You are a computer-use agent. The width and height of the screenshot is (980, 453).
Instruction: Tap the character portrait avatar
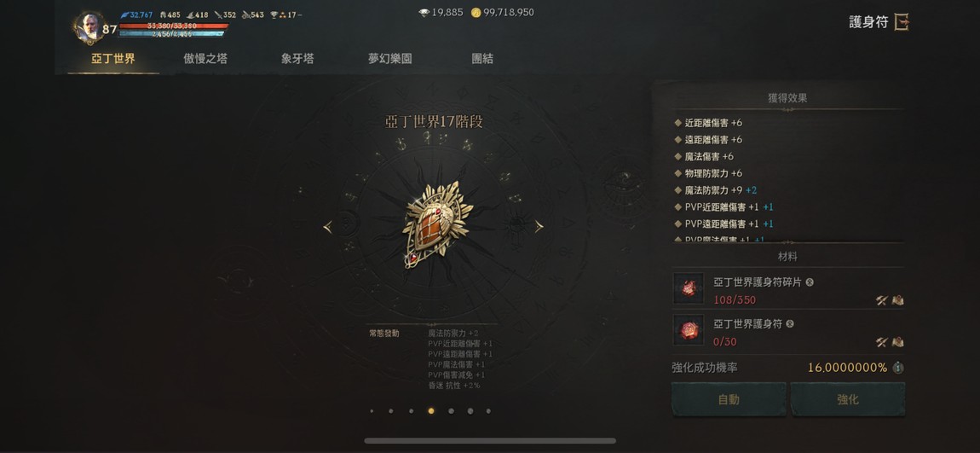(x=89, y=27)
